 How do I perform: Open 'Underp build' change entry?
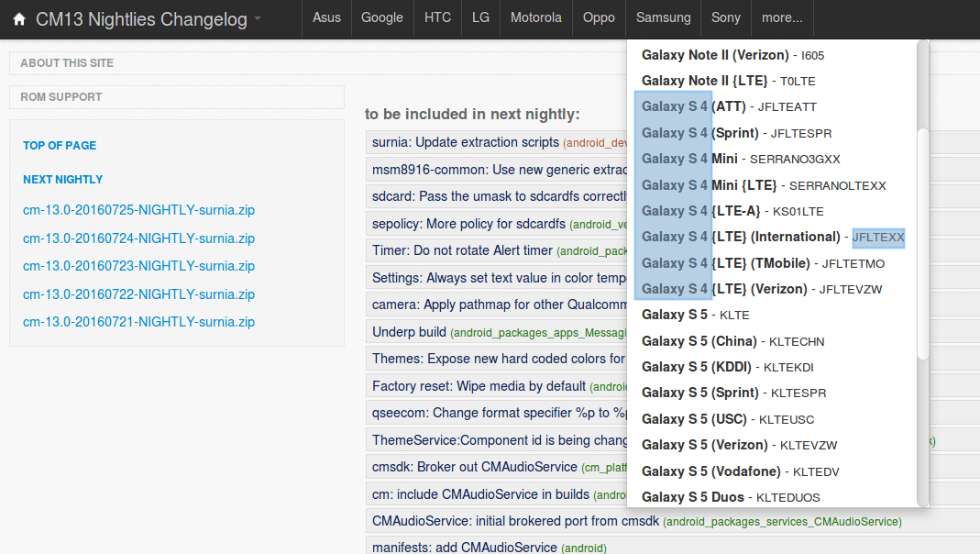pos(409,332)
